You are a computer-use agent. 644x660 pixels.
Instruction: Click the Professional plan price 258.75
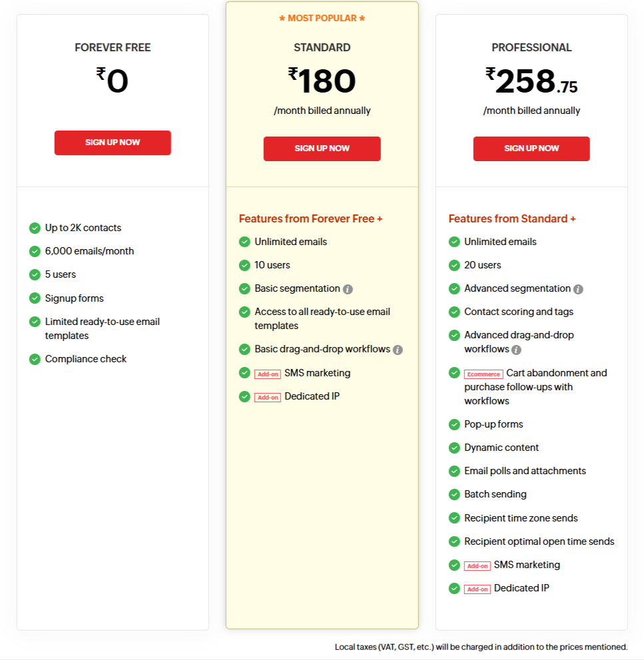click(x=531, y=83)
